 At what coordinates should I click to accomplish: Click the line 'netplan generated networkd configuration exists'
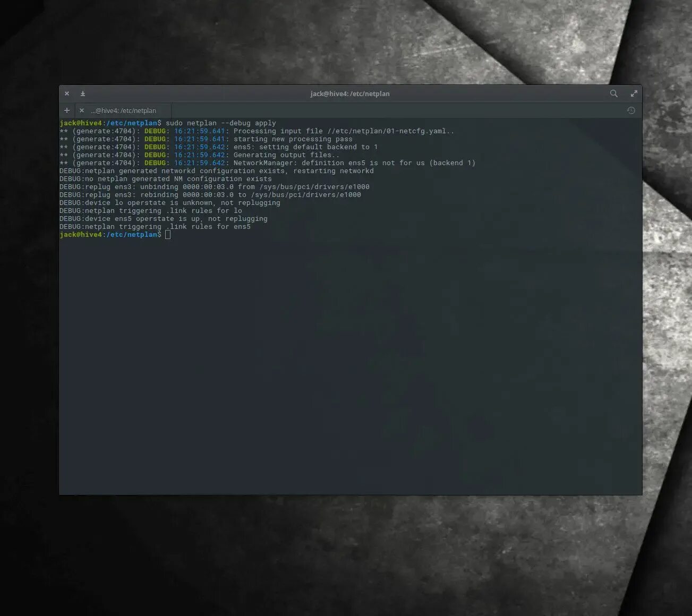(x=217, y=170)
